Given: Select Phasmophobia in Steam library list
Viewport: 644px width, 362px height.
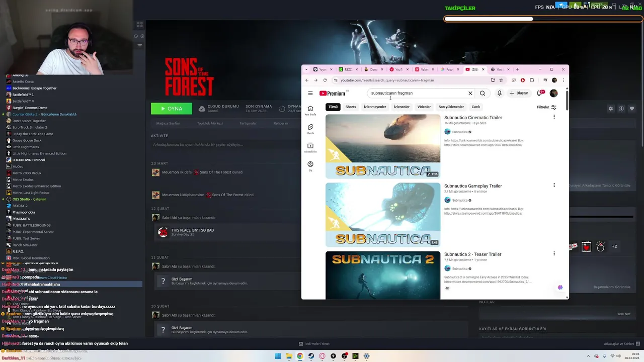Looking at the screenshot, I should pyautogui.click(x=24, y=212).
